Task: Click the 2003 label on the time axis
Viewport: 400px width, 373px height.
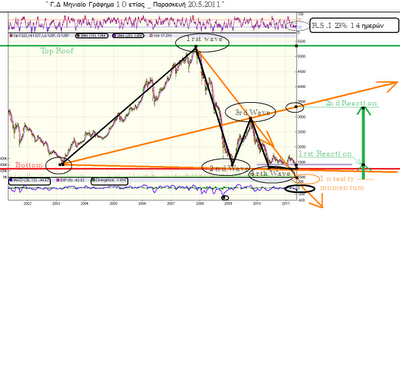Action: tap(56, 203)
